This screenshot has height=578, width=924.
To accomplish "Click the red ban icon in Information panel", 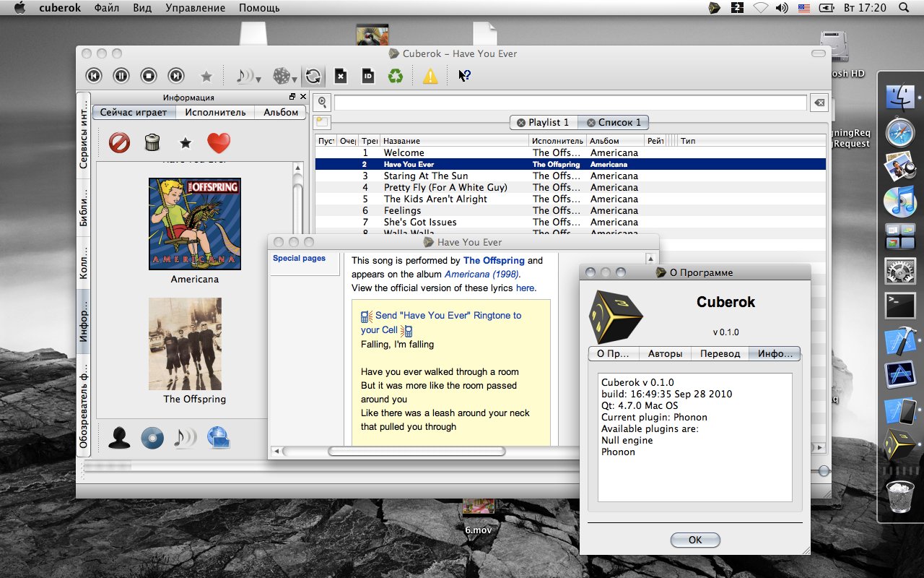I will [x=119, y=143].
